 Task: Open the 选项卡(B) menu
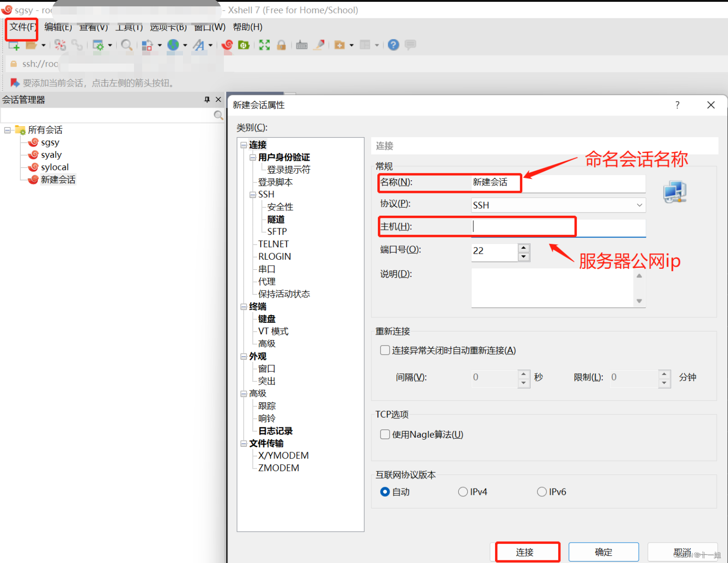click(x=168, y=27)
